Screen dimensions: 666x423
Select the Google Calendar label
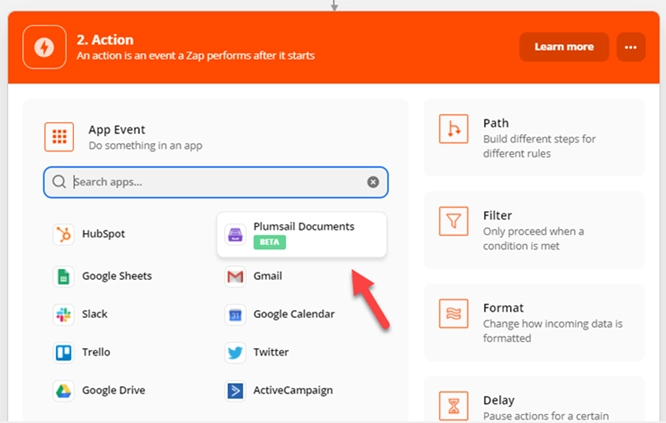[x=294, y=314]
